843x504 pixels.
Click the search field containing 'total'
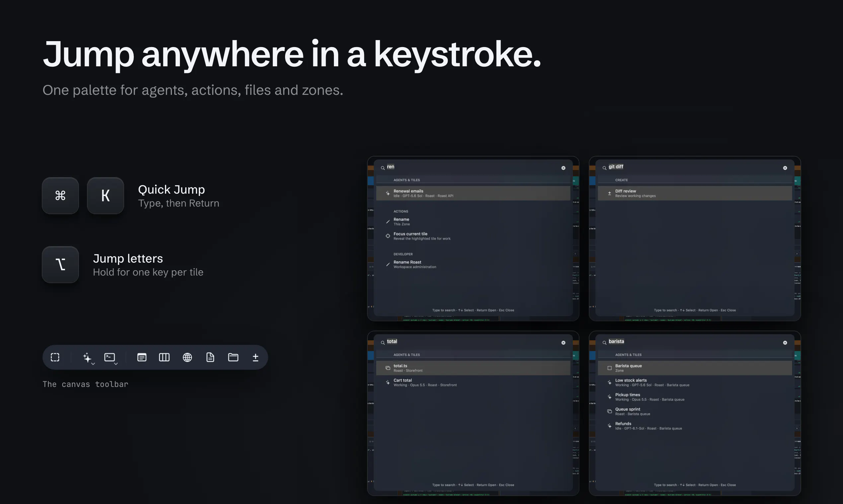pyautogui.click(x=473, y=342)
